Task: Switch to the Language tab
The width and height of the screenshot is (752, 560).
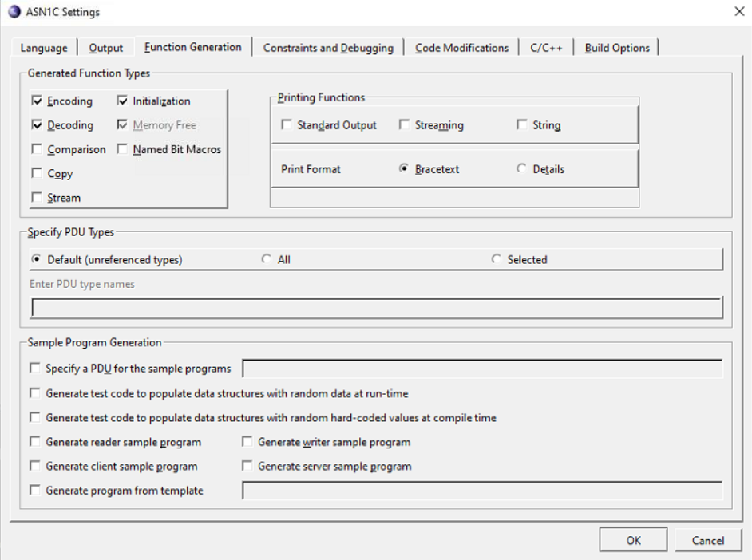Action: click(x=44, y=48)
